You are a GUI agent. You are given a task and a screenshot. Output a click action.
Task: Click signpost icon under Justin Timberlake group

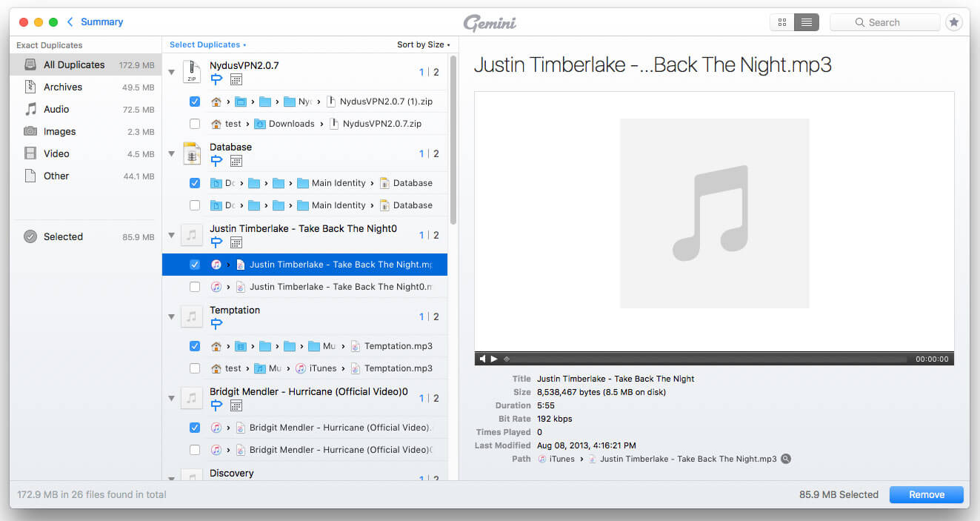tap(216, 242)
